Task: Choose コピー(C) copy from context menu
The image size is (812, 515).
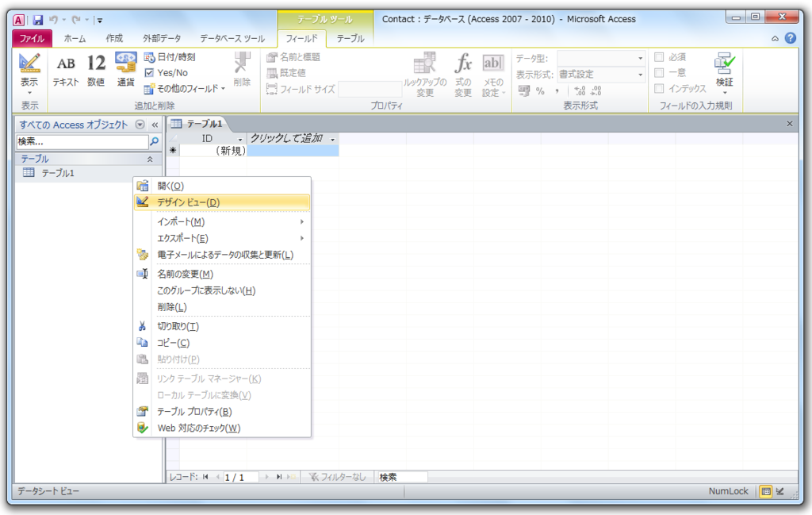Action: (222, 343)
